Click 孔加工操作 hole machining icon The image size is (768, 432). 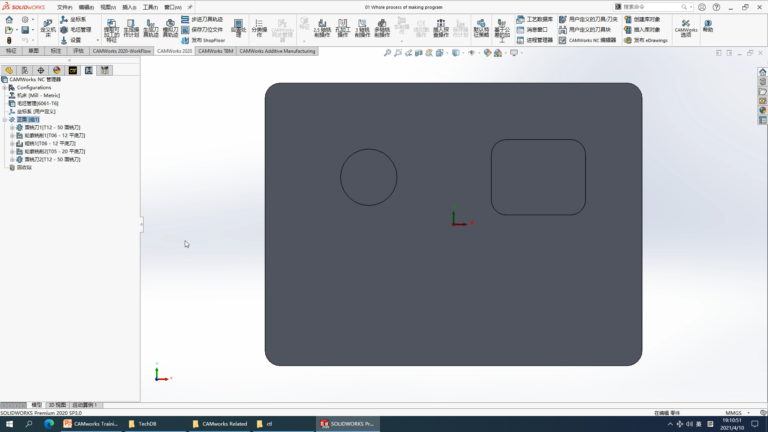coord(342,28)
